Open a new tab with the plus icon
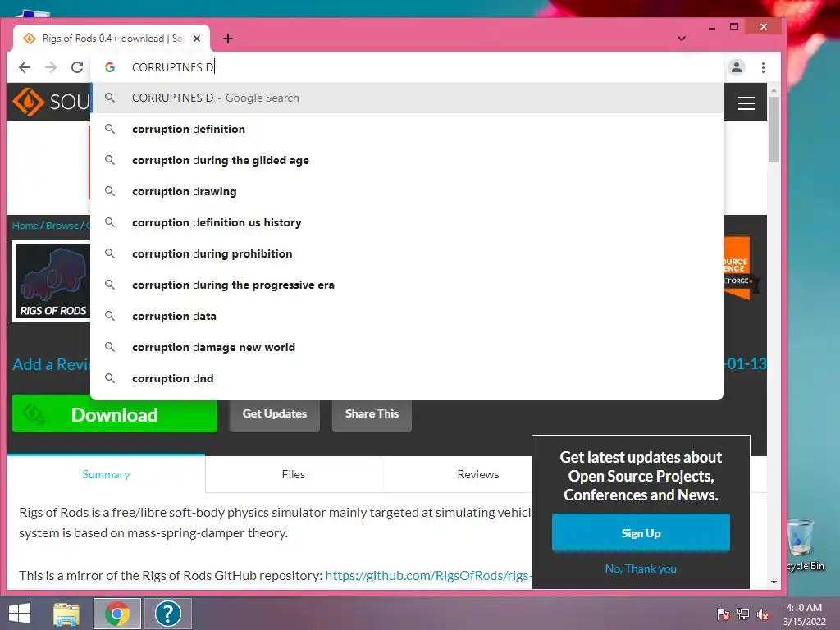The width and height of the screenshot is (840, 630). [228, 39]
